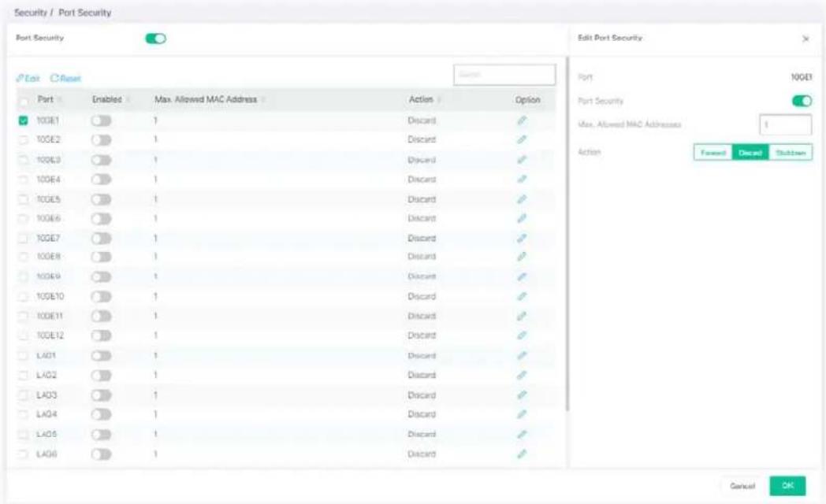Click the edit pencil icon for LAG3
The width and height of the screenshot is (826, 504).
[x=522, y=395]
